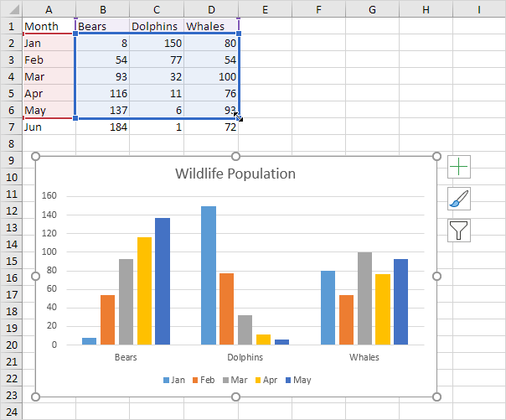Click the bottom-center chart resize handle
The image size is (506, 420).
[235, 397]
